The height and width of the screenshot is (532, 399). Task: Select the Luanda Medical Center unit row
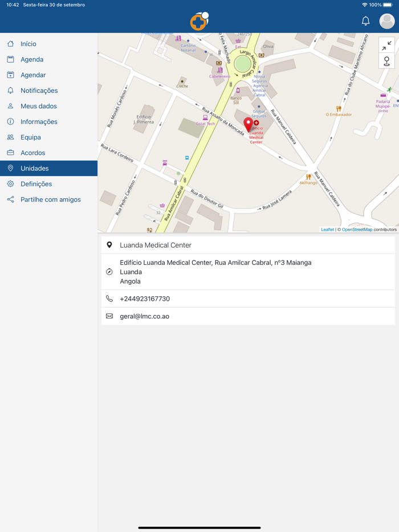pyautogui.click(x=248, y=245)
